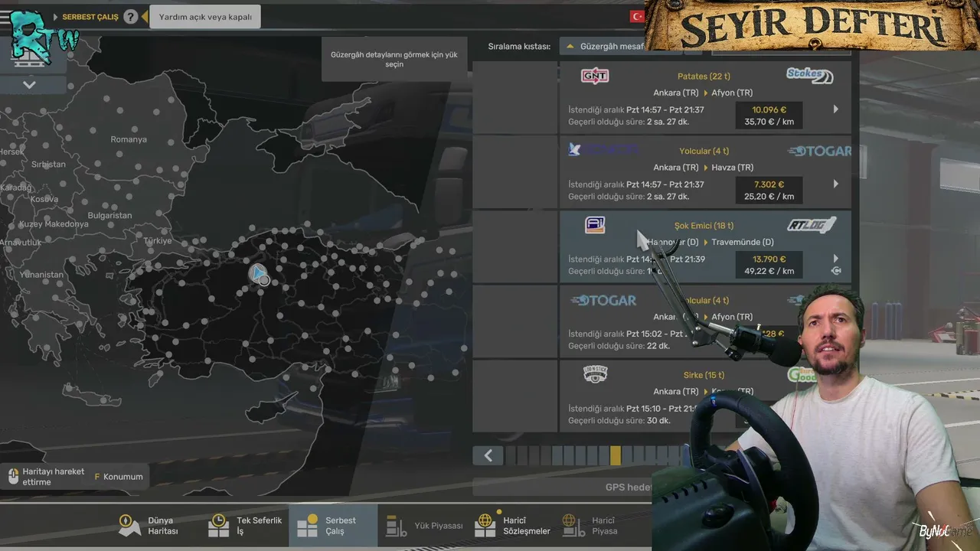Screen dimensions: 980x551
Task: Click the 10.096 € price of Patates job
Action: pos(769,109)
